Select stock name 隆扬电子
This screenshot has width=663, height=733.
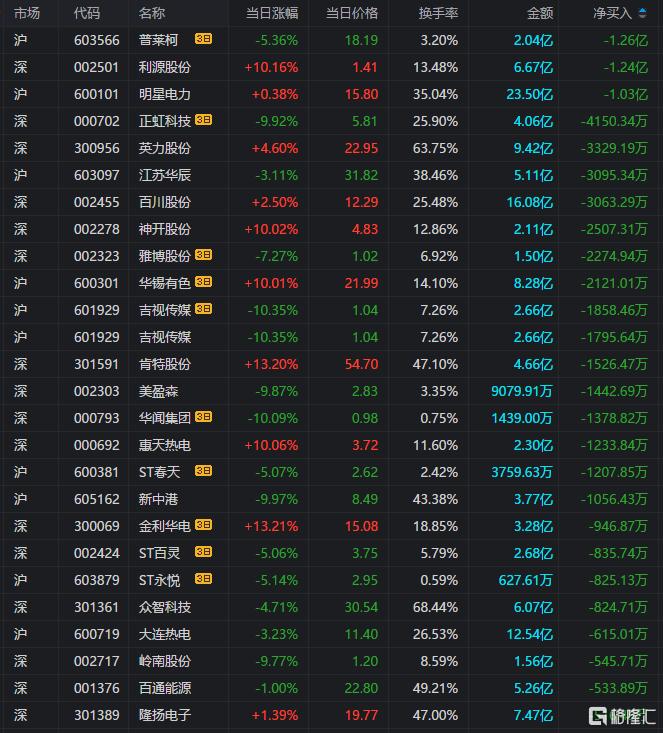coord(165,715)
